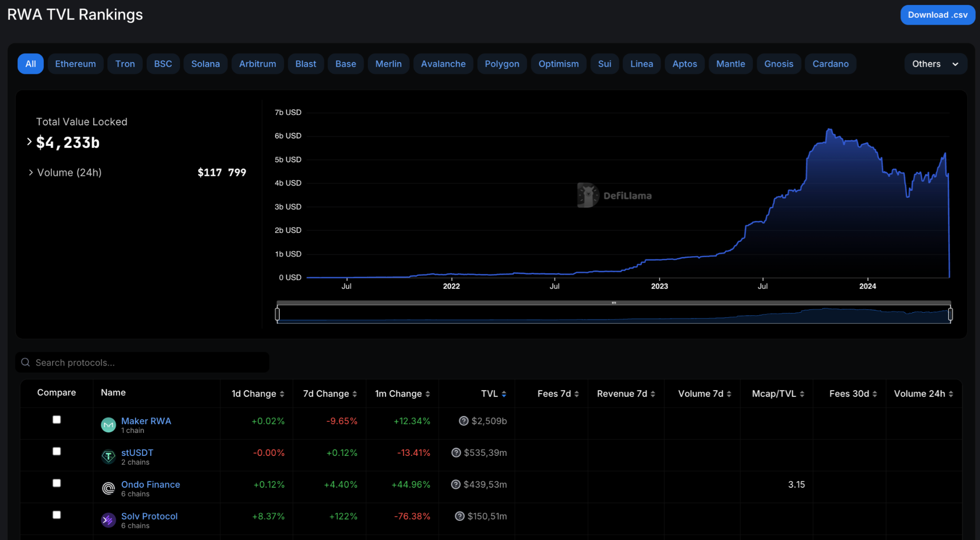
Task: Check the Maker RWA compare checkbox
Action: (56, 419)
